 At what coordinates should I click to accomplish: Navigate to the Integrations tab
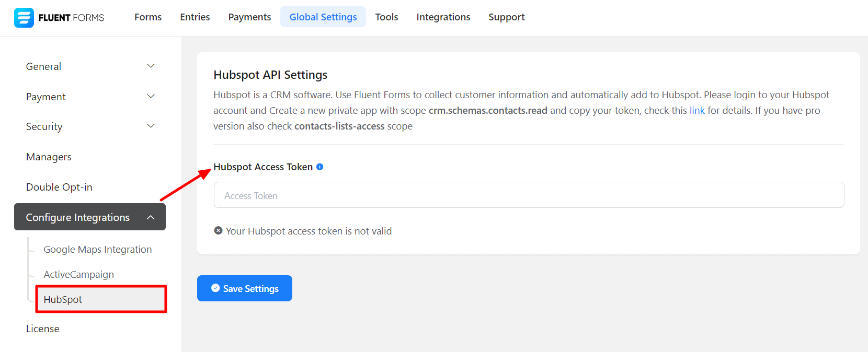pyautogui.click(x=443, y=17)
